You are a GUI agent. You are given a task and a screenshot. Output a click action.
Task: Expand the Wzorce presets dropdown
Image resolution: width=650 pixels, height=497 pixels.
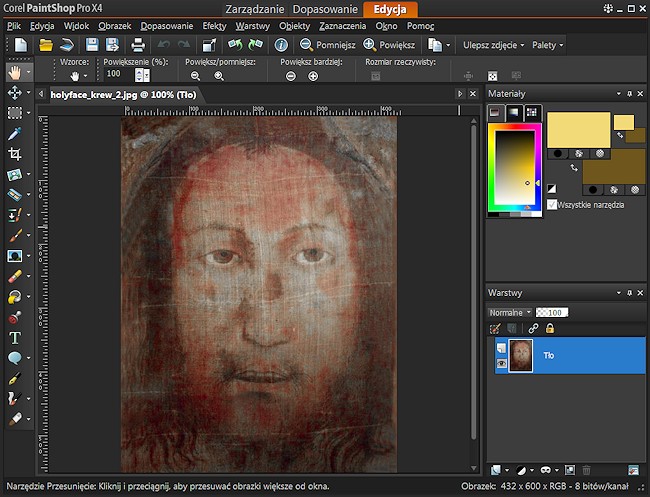pos(86,76)
